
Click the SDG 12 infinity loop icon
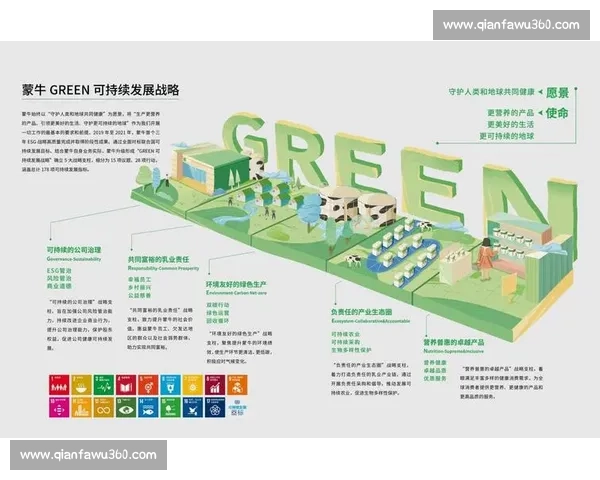point(104,407)
